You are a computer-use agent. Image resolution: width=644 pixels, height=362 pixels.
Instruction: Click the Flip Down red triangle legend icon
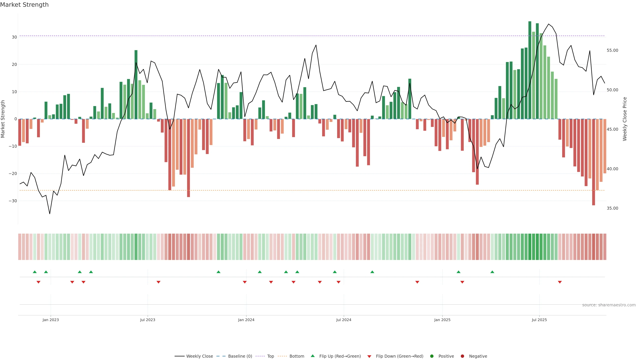tap(369, 356)
